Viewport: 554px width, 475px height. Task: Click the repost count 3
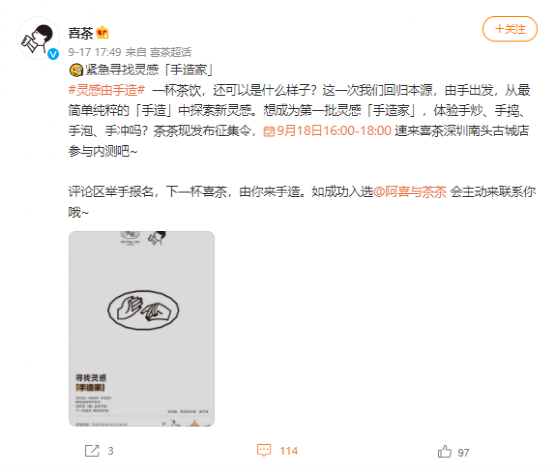tap(111, 451)
